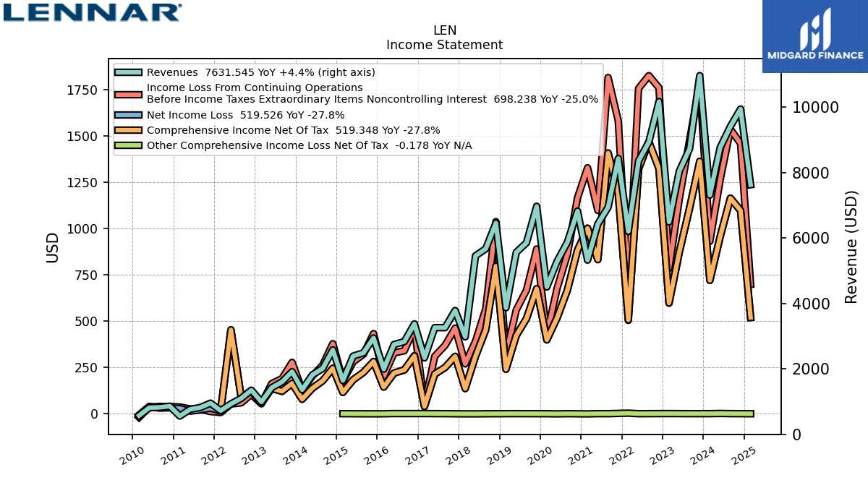
Task: Click the Other Comprehensive Income Loss swatch
Action: 129,145
